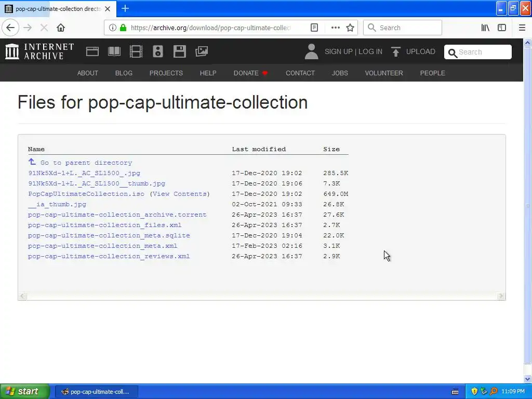Toggle reader view icon
This screenshot has width=532, height=399.
(314, 28)
